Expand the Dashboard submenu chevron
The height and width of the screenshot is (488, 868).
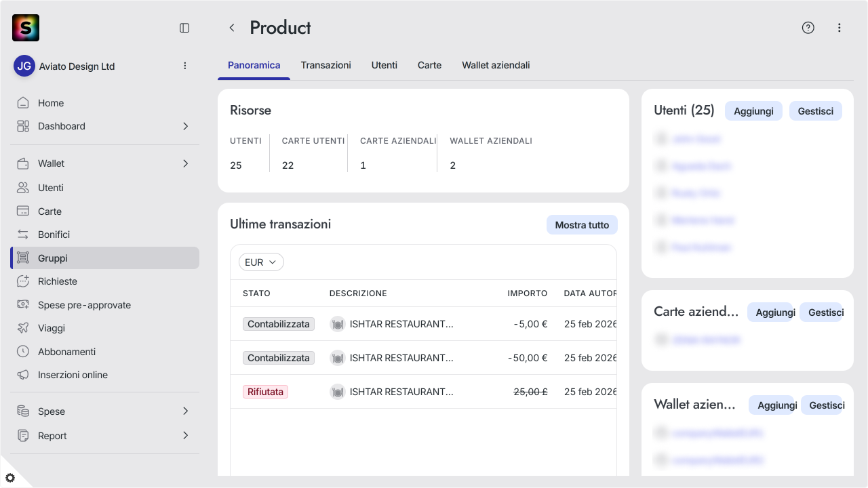[x=186, y=126]
